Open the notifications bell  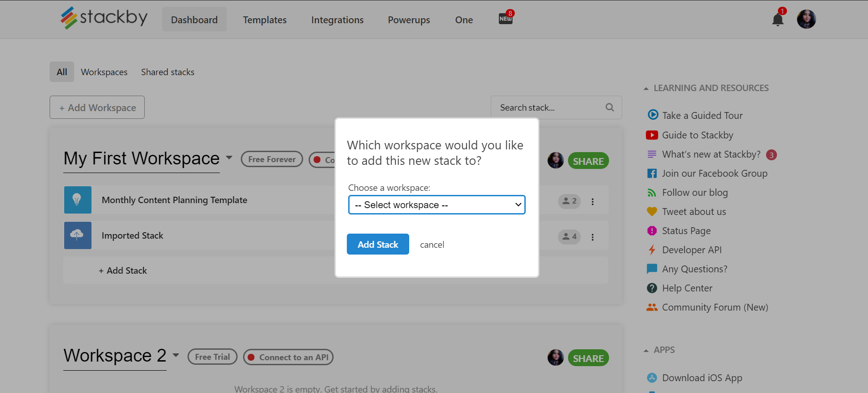[x=778, y=20]
